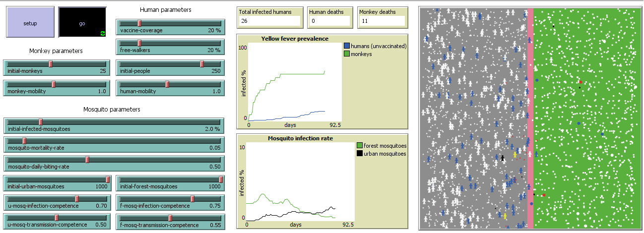The width and height of the screenshot is (644, 233).
Task: Click the setup button
Action: point(30,23)
